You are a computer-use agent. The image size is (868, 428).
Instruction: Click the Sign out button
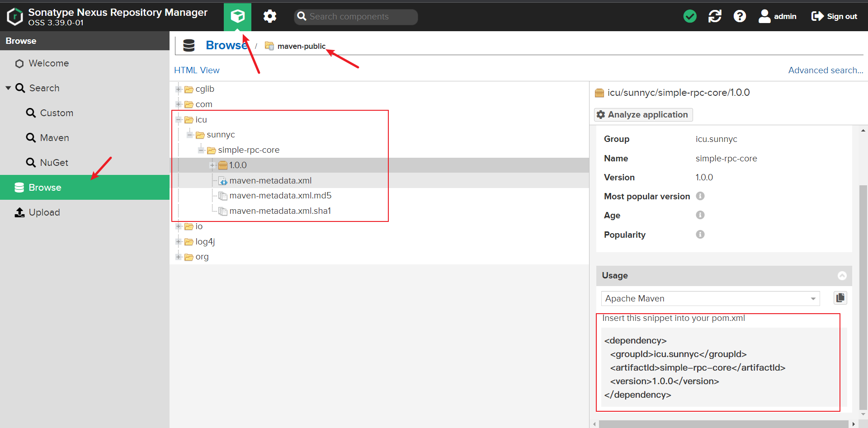pos(834,16)
